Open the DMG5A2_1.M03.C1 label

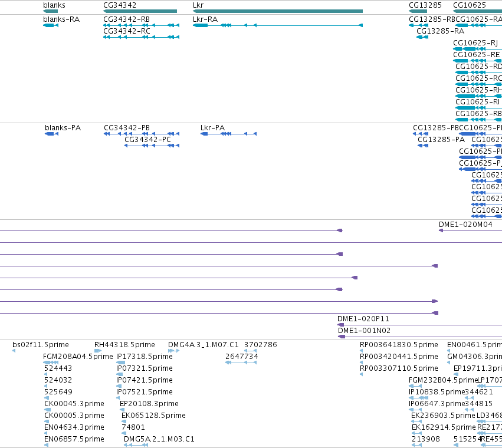[159, 439]
